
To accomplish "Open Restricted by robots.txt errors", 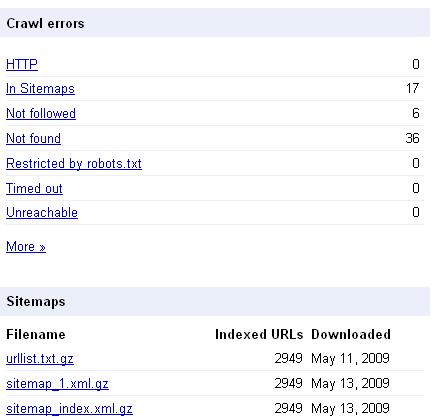I will pos(74,164).
